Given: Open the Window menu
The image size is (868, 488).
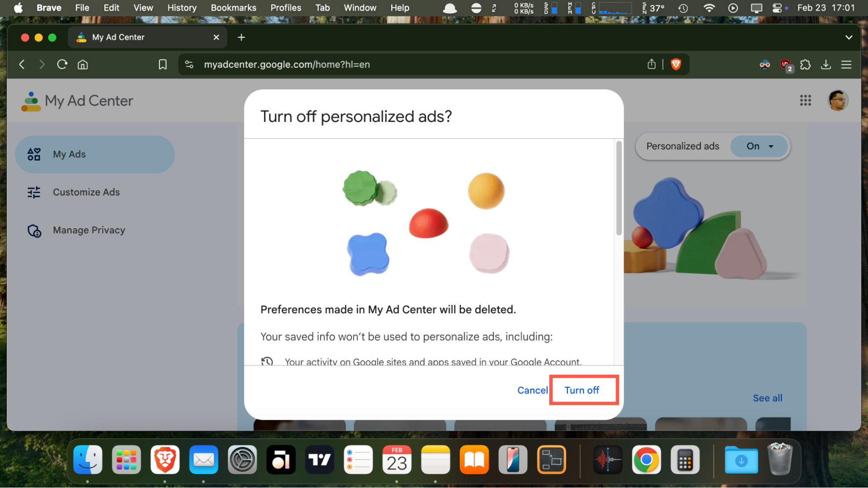Looking at the screenshot, I should [x=360, y=8].
